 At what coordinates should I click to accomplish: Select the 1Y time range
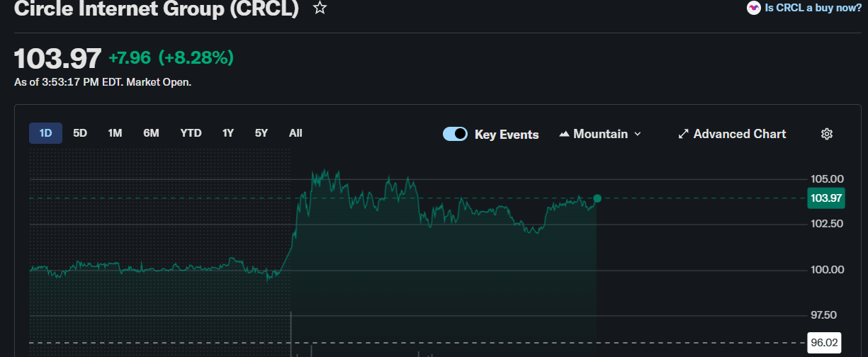point(227,133)
